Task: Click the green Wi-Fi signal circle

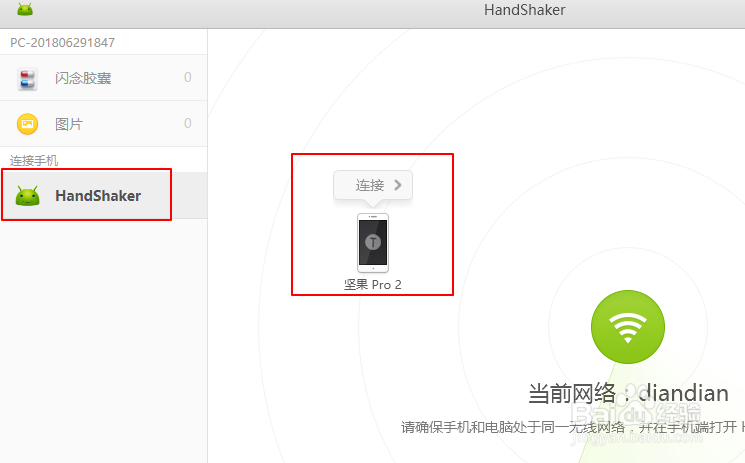Action: [628, 327]
